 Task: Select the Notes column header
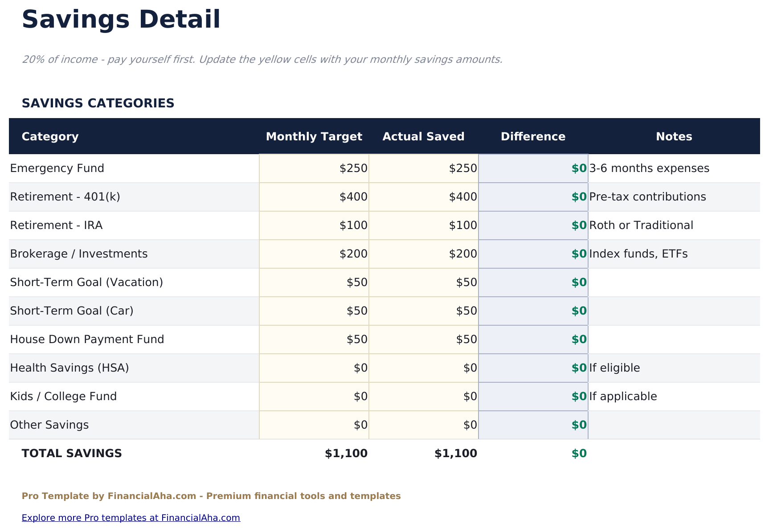674,136
